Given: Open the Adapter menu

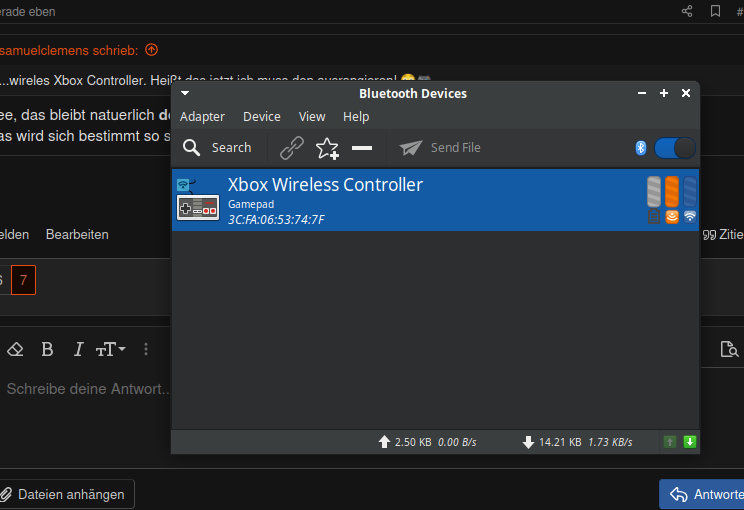Looking at the screenshot, I should point(202,117).
